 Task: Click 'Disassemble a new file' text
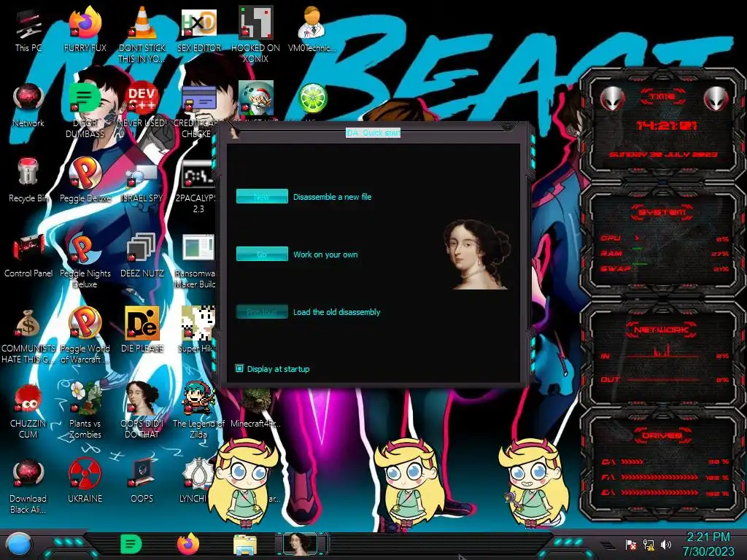332,197
